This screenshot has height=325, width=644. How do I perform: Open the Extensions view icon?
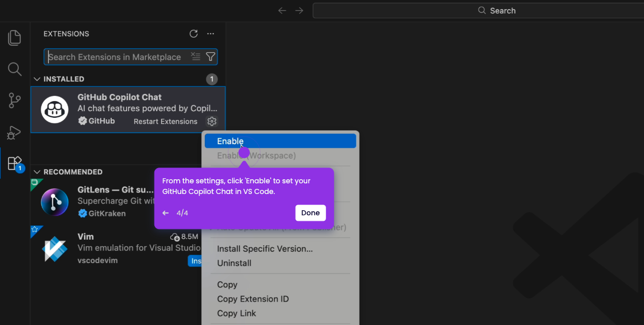click(15, 163)
